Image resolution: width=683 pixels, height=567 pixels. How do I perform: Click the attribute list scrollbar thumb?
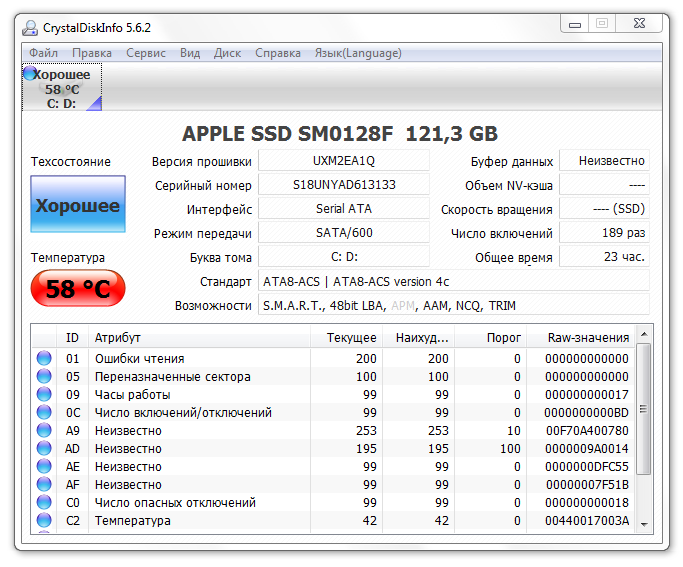tap(644, 408)
